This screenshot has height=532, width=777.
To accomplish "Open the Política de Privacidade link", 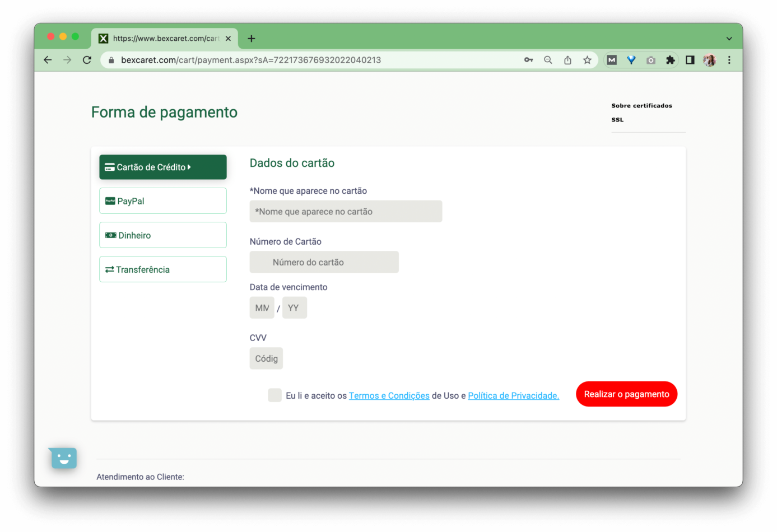I will pyautogui.click(x=513, y=396).
